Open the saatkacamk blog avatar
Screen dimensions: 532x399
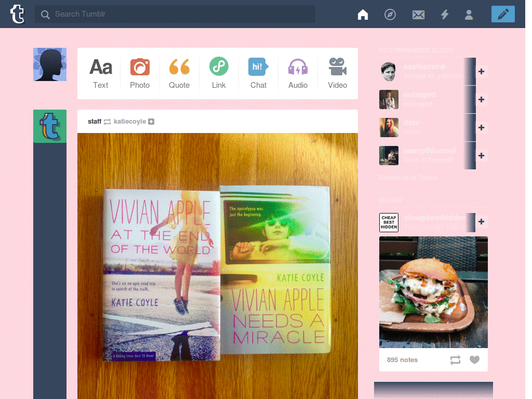coord(389,72)
